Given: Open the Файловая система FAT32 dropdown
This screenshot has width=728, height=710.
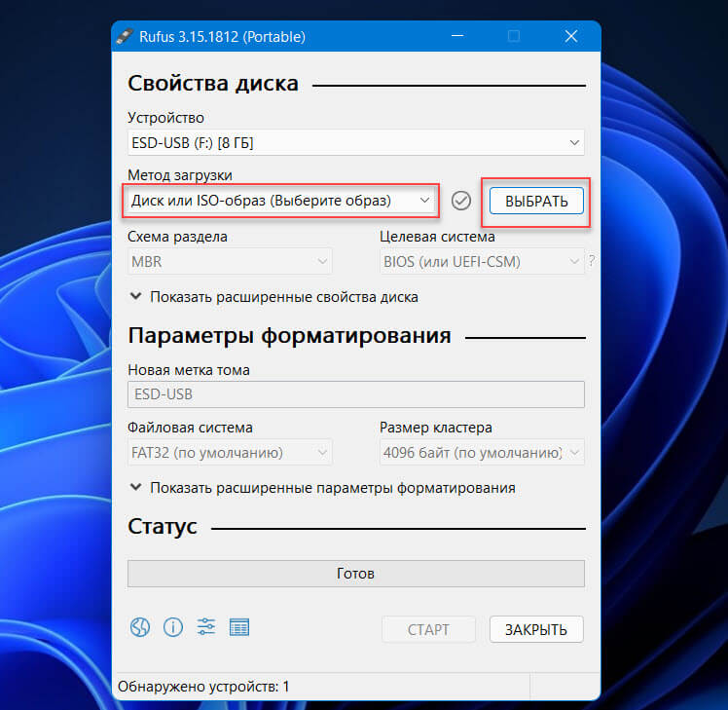Looking at the screenshot, I should [230, 452].
